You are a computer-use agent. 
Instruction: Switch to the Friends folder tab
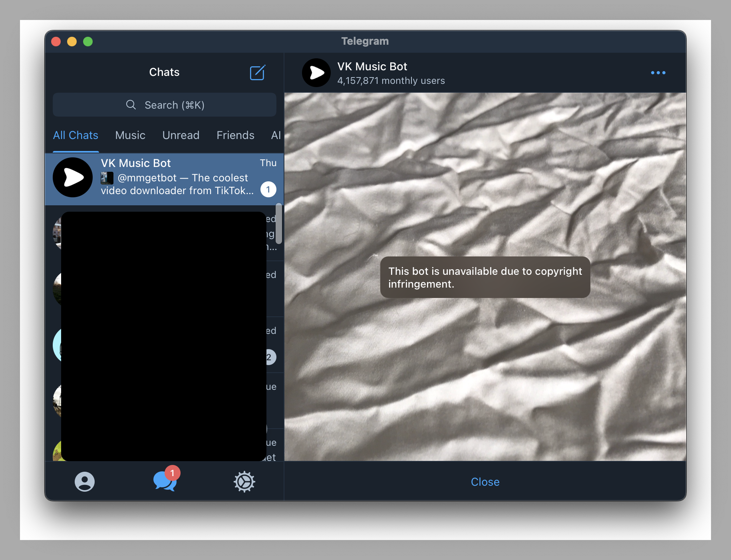pyautogui.click(x=235, y=135)
